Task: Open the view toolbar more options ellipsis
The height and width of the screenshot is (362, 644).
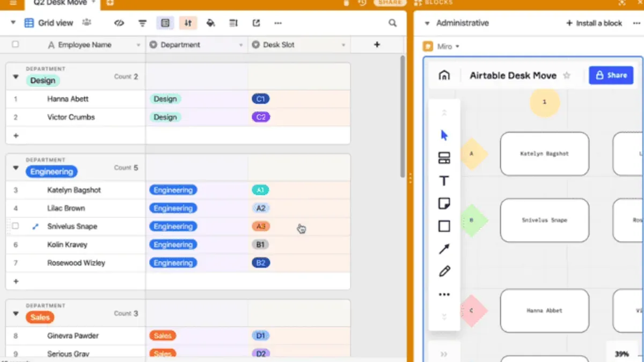Action: 278,23
